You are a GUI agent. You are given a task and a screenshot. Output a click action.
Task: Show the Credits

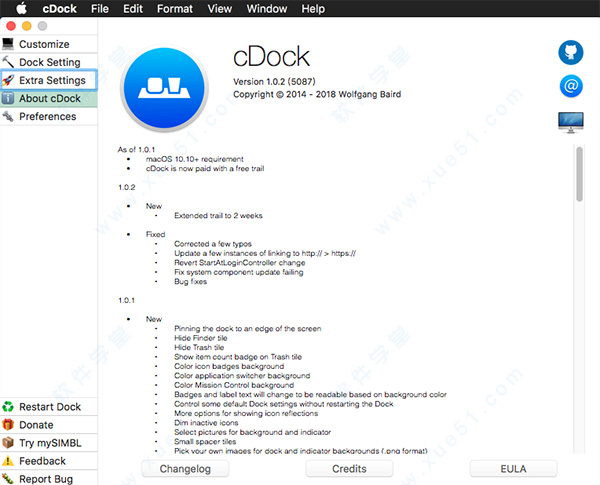[x=349, y=469]
